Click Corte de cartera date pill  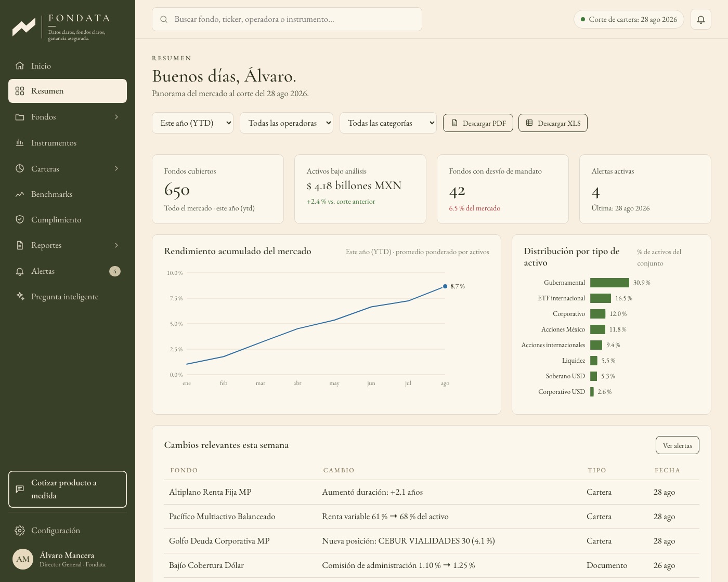(x=629, y=19)
